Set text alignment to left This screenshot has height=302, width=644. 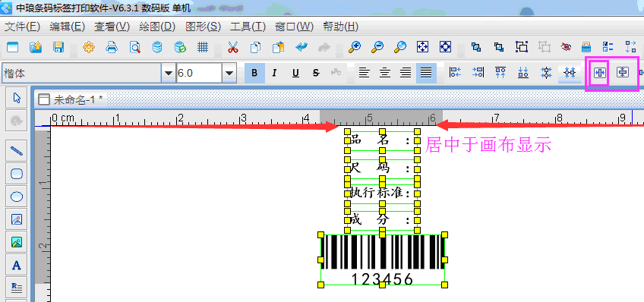[x=364, y=74]
